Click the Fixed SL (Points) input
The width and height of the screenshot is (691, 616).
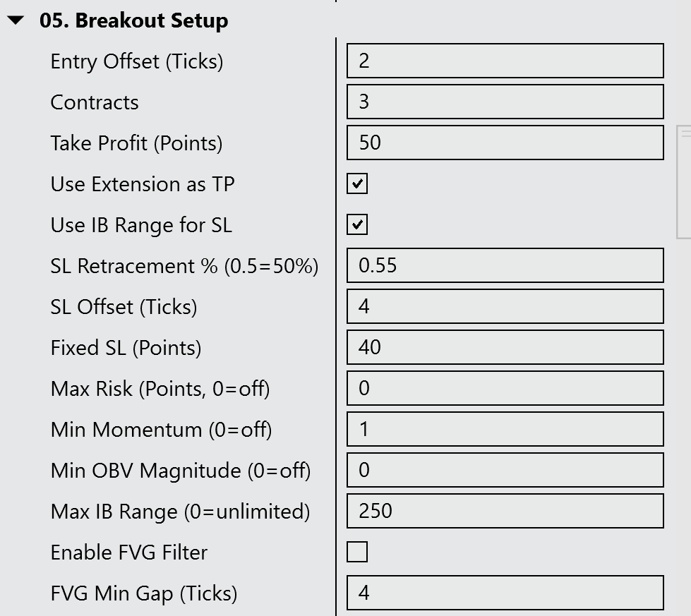point(505,348)
